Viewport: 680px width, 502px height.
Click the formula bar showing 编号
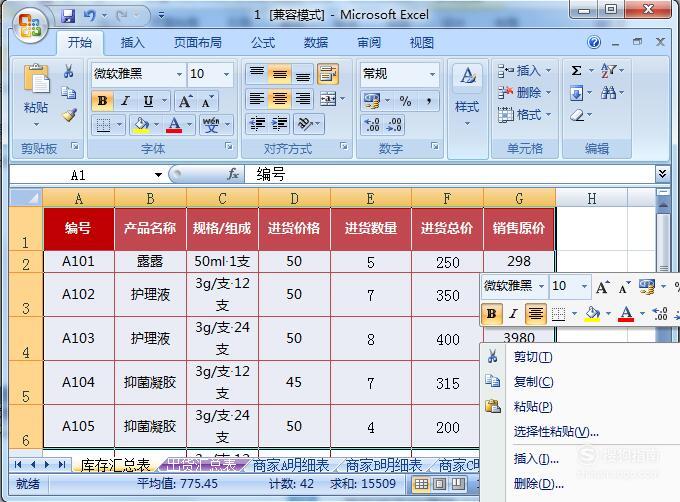(x=449, y=174)
